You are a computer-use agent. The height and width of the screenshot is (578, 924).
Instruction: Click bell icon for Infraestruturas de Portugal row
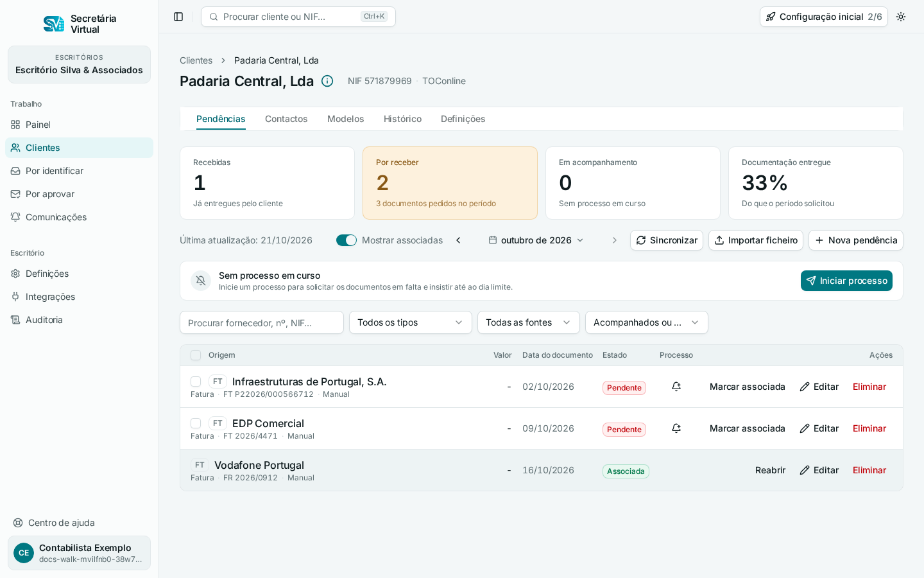pyautogui.click(x=676, y=387)
